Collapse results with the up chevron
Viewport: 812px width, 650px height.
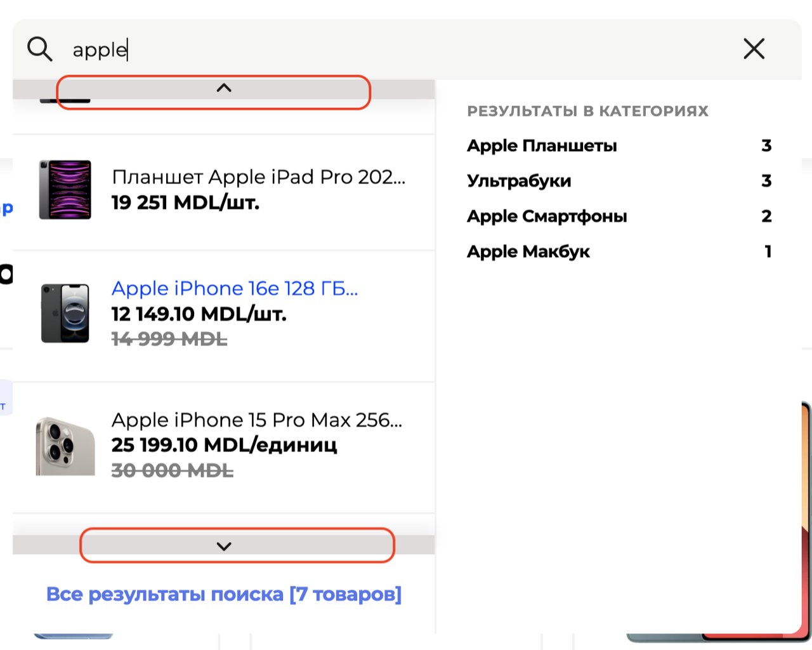coord(224,89)
